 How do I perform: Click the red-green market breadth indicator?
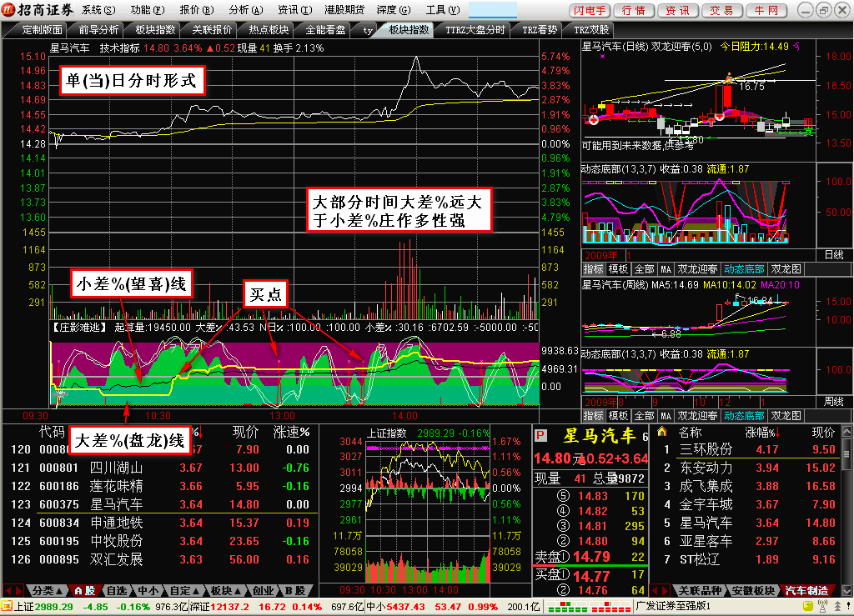(589, 606)
